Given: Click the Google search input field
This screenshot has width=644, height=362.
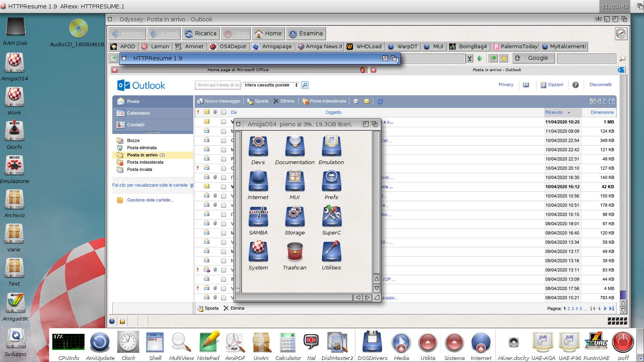Looking at the screenshot, I should coord(586,58).
